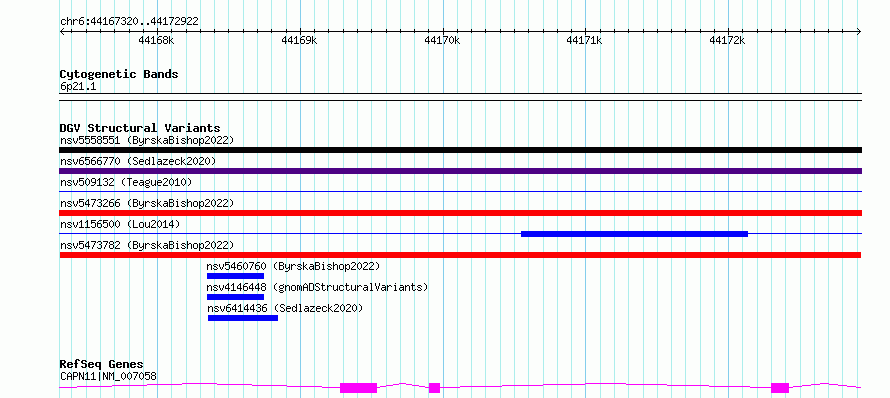
Task: Open the nsv5473266 (ByrskaBishop2022) label
Action: 147,203
